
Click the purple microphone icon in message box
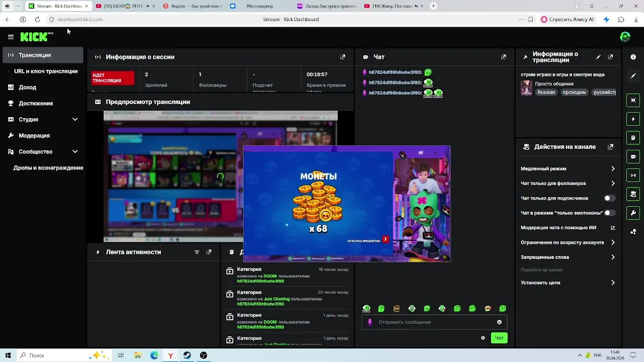(x=370, y=322)
